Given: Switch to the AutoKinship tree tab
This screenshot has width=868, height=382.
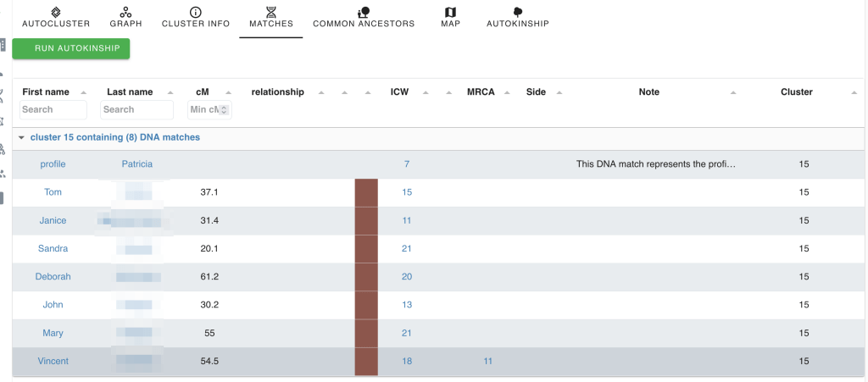Looking at the screenshot, I should [517, 17].
